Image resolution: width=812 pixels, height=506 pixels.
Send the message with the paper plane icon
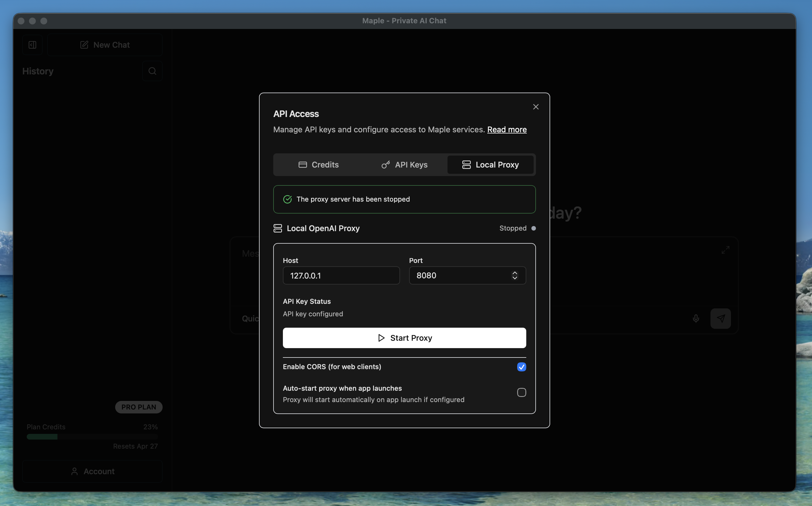point(721,318)
